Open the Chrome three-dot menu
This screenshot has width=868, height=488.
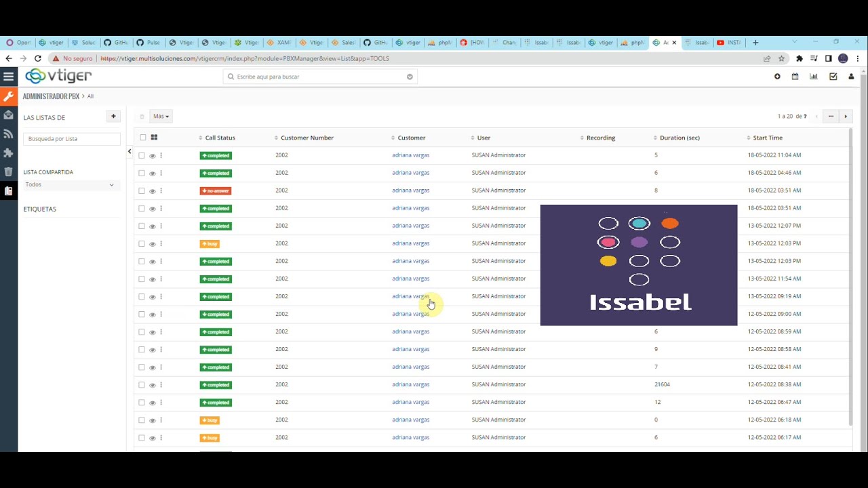[x=858, y=59]
